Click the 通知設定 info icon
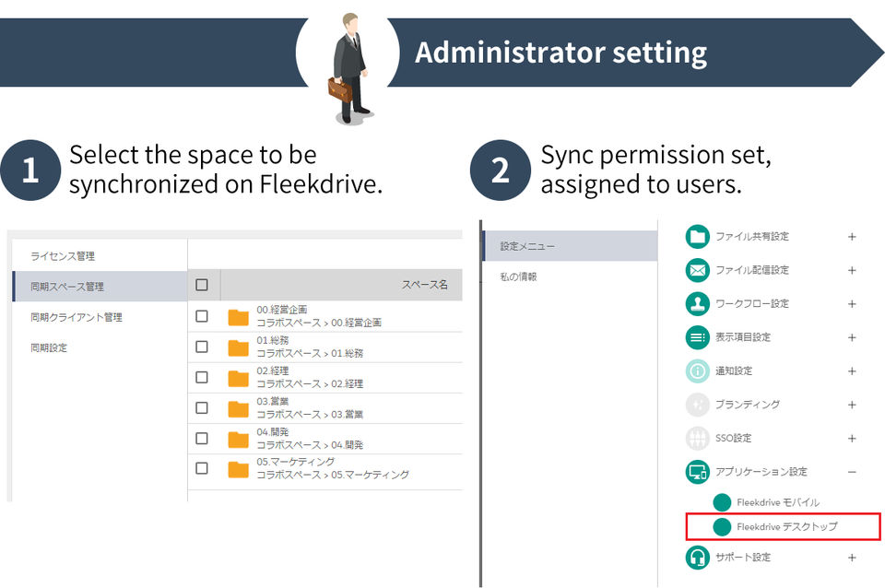 (698, 371)
